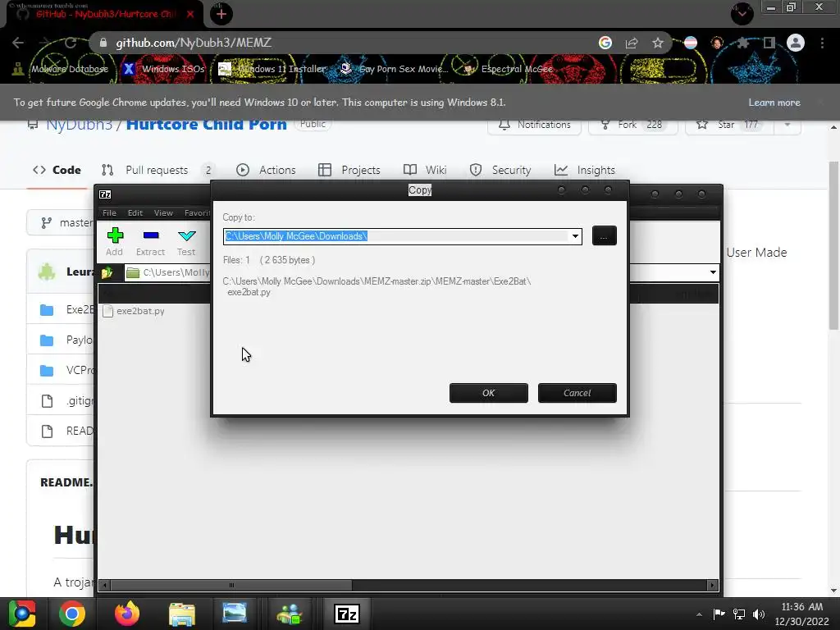Image resolution: width=840 pixels, height=630 pixels.
Task: Click the Notifications button on GitHub
Action: tap(534, 125)
